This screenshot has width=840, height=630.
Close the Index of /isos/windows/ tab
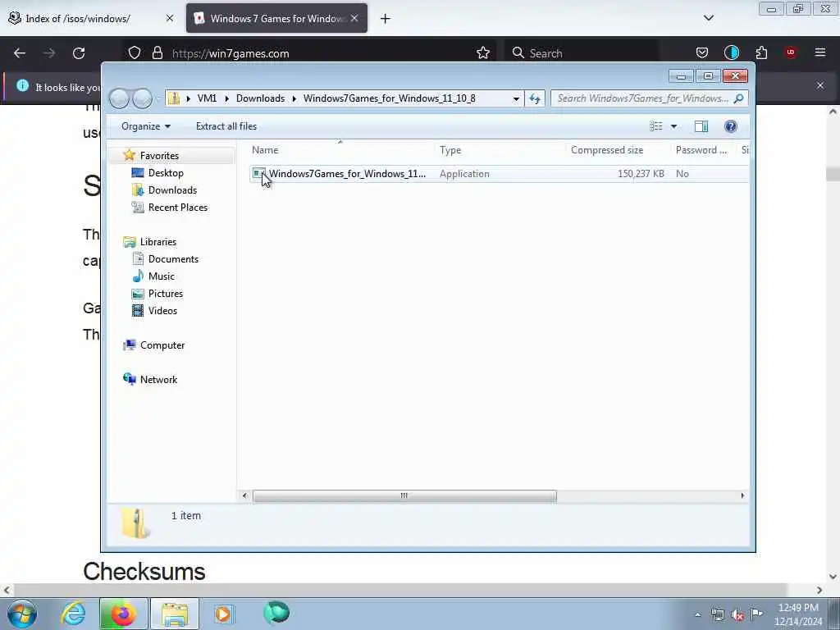pyautogui.click(x=170, y=18)
